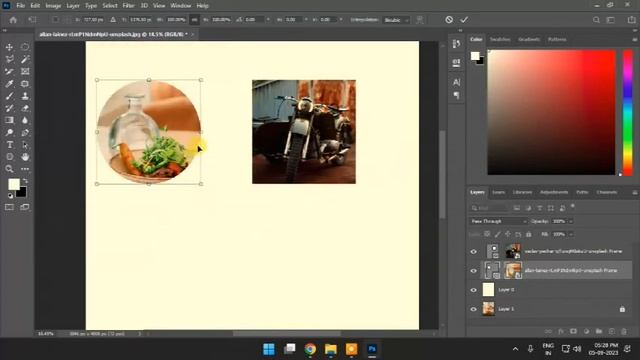Select the Blur tool
Viewport: 640px width, 360px height.
click(x=25, y=120)
